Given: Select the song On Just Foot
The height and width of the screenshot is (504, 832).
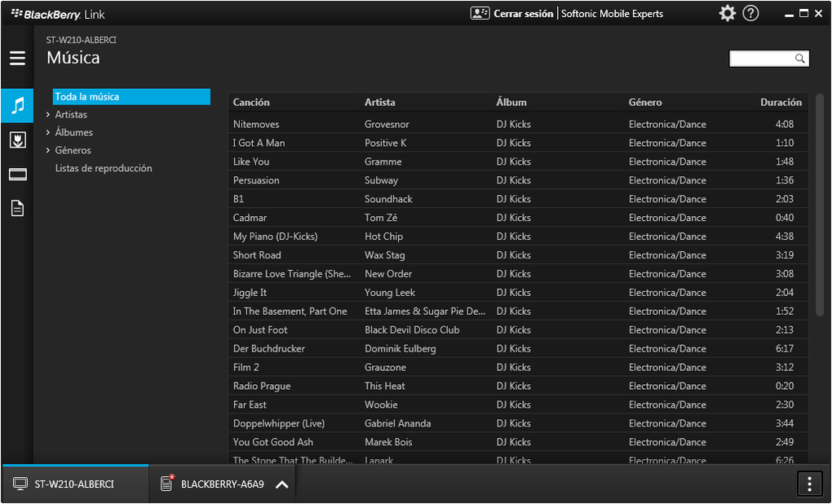Looking at the screenshot, I should tap(260, 330).
